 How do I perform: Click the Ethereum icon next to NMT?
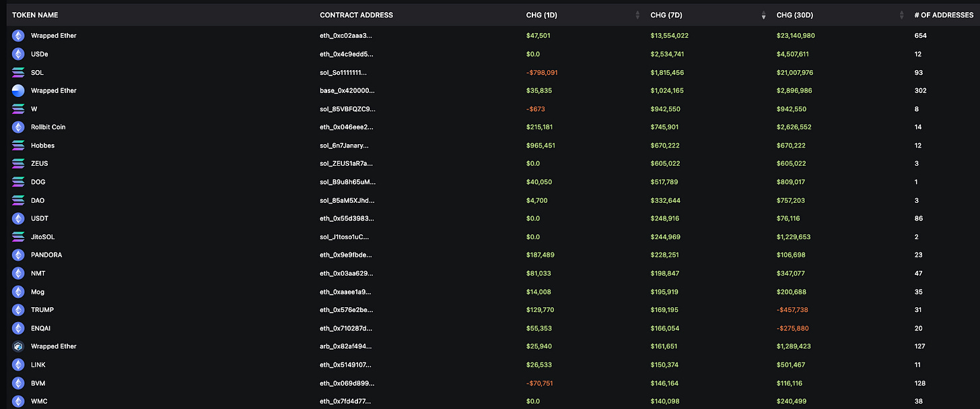[18, 273]
